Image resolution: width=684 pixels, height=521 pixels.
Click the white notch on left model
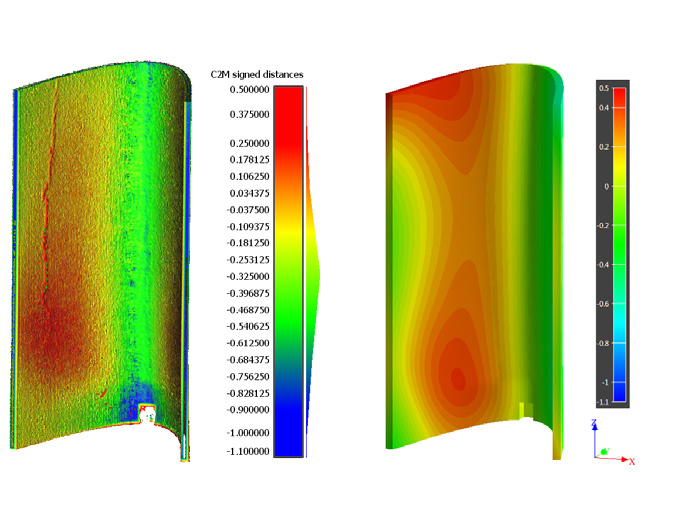click(x=147, y=411)
